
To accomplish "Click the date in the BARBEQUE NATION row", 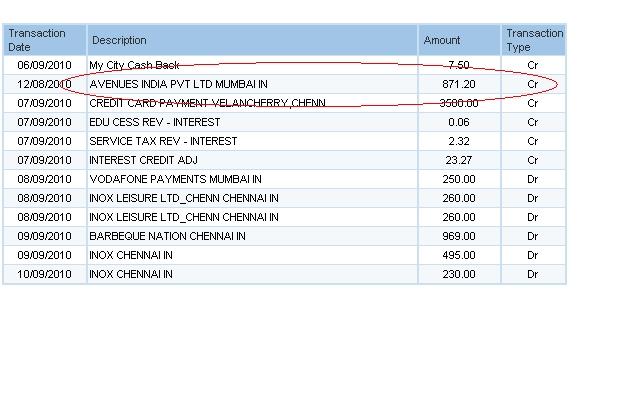I will pos(44,236).
